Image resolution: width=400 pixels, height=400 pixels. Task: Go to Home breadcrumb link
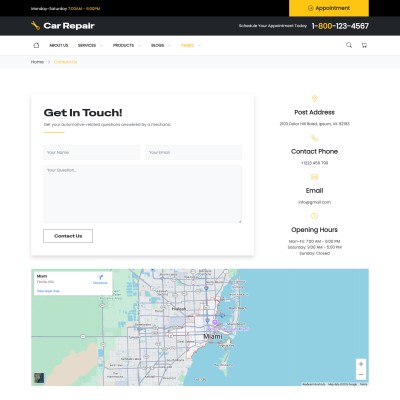[37, 62]
